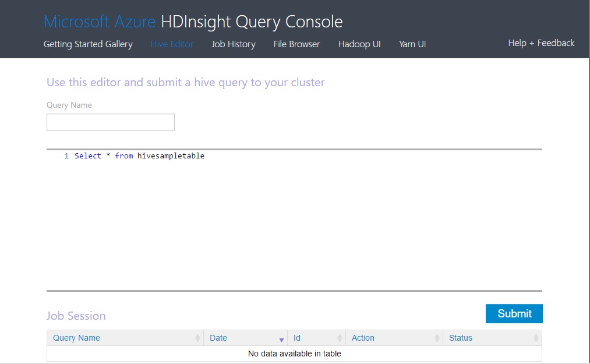Click the 'Job Session' heading

click(x=76, y=316)
